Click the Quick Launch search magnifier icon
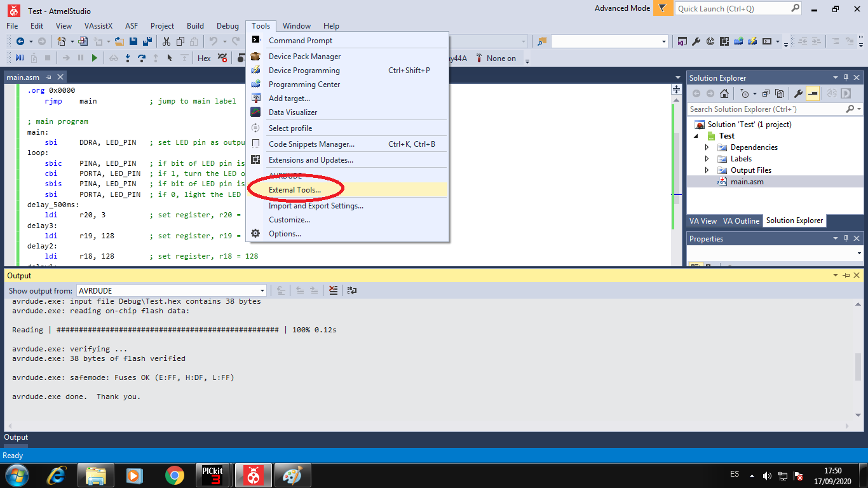The image size is (868, 488). (796, 8)
